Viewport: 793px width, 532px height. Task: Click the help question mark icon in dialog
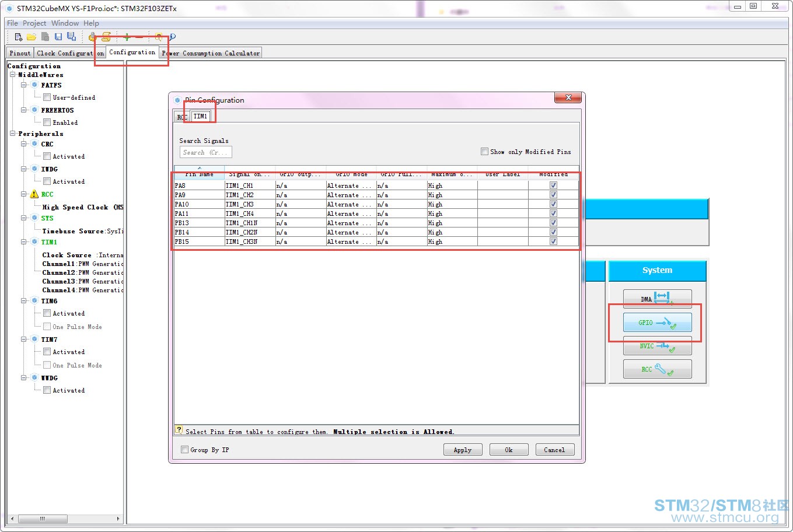click(x=179, y=430)
